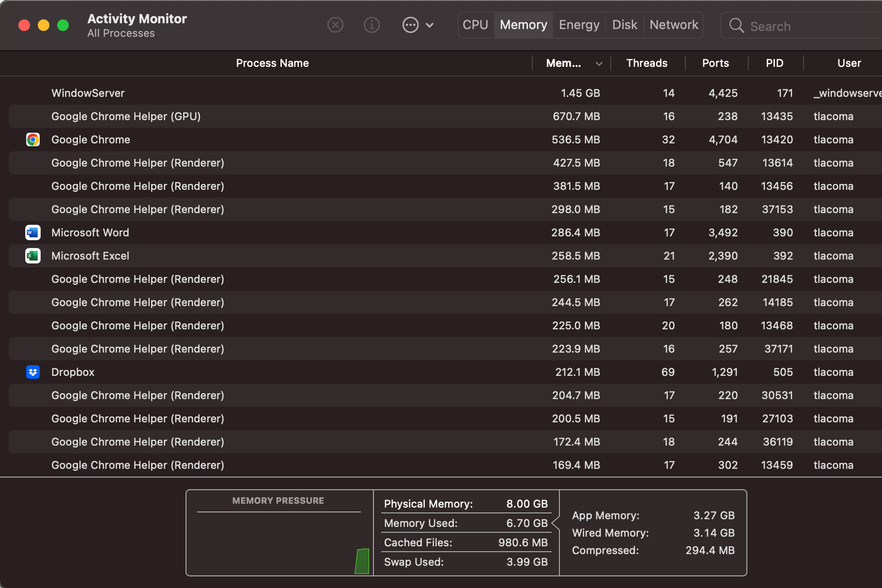The height and width of the screenshot is (588, 882).
Task: Expand the chevron beside the ellipsis button
Action: pos(430,25)
